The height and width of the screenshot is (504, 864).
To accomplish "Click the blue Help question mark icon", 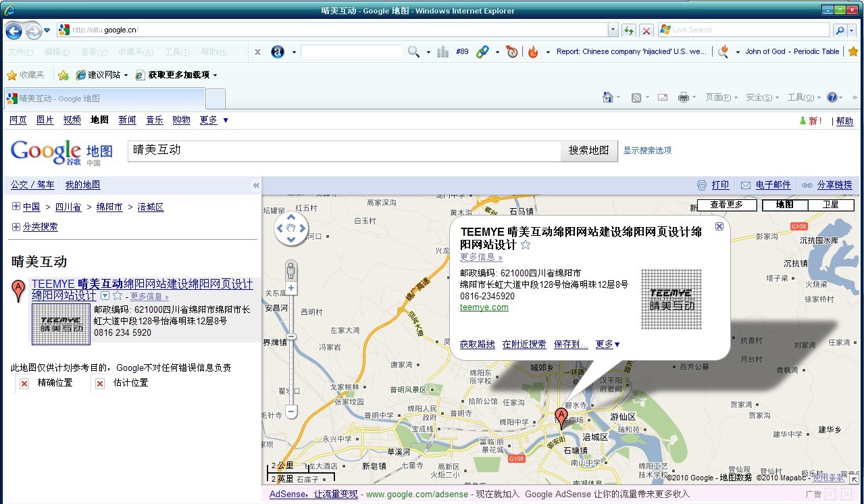I will 832,97.
